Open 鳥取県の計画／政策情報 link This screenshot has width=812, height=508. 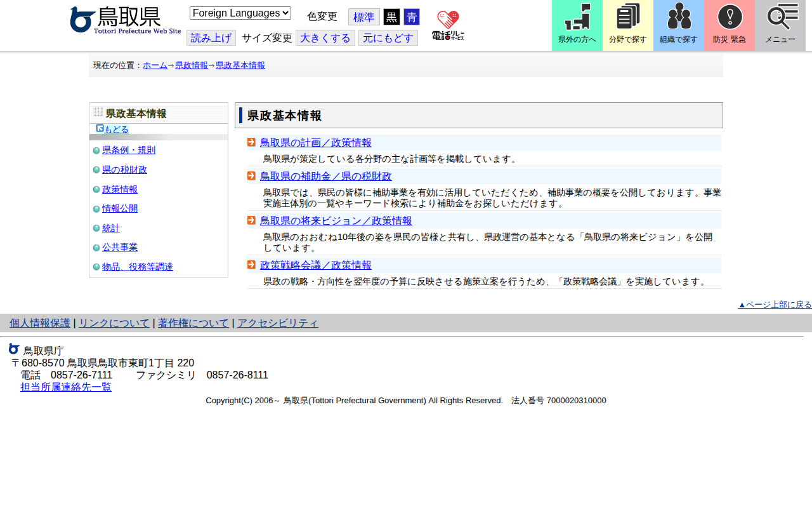click(315, 142)
